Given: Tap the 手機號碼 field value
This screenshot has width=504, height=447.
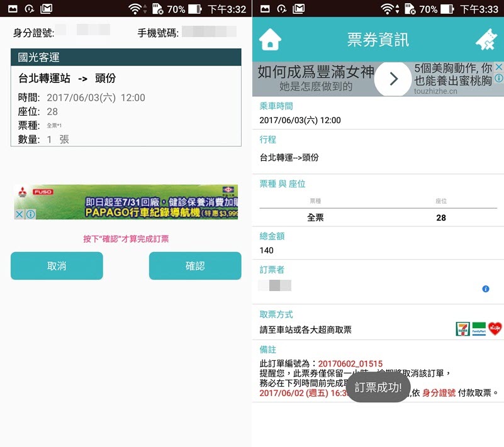Looking at the screenshot, I should coord(210,31).
